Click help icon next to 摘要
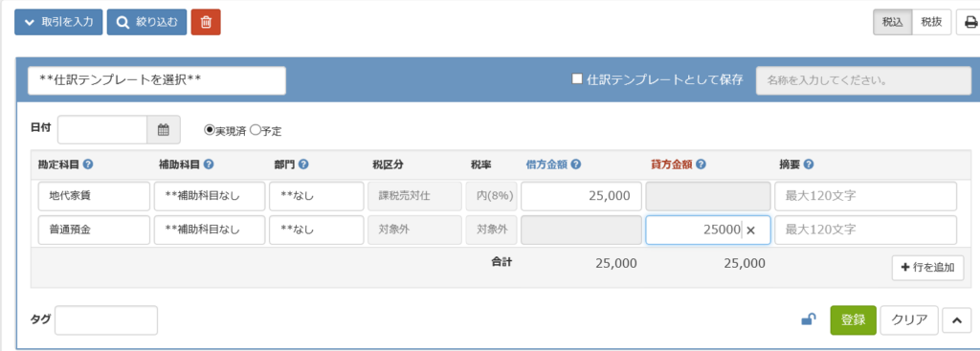Viewport: 980px width, 351px height. click(808, 165)
